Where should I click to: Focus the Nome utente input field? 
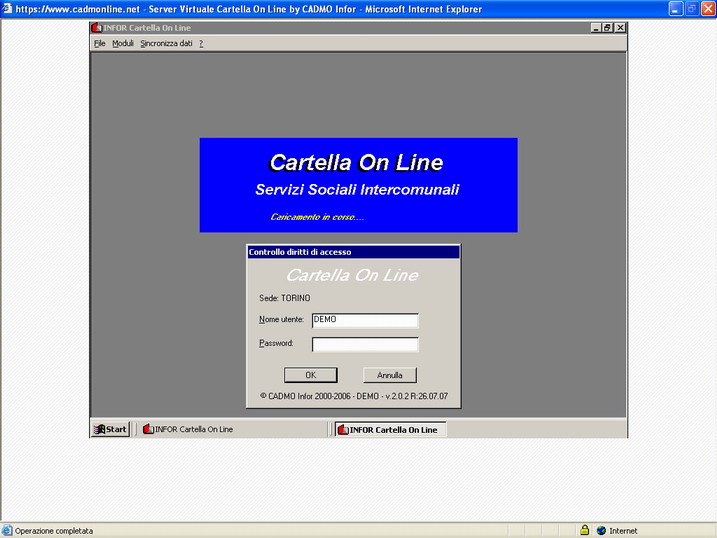pos(365,320)
